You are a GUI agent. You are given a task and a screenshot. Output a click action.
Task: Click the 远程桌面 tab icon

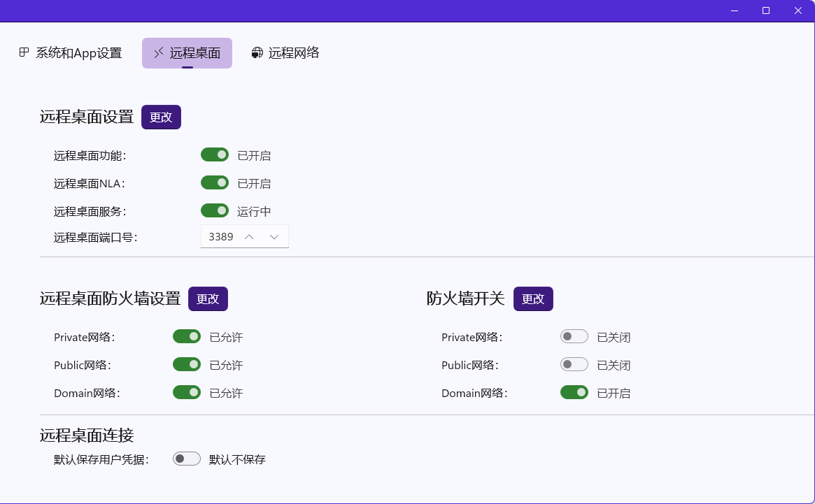click(x=159, y=53)
